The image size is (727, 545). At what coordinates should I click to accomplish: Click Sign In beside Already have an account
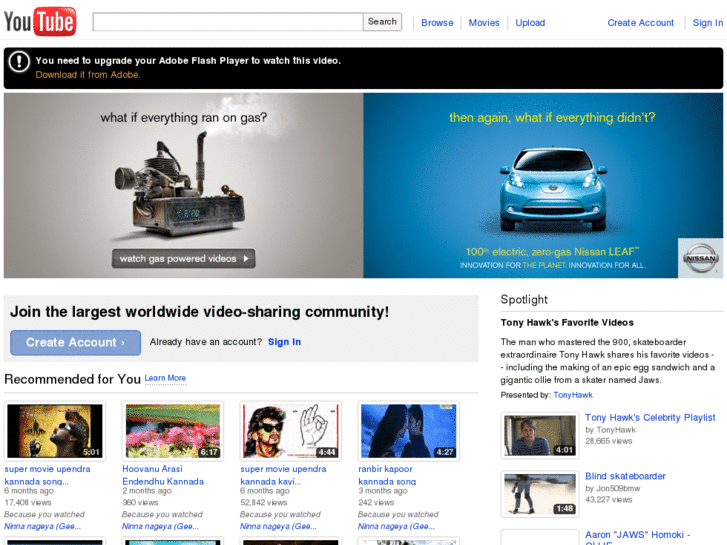(x=284, y=342)
